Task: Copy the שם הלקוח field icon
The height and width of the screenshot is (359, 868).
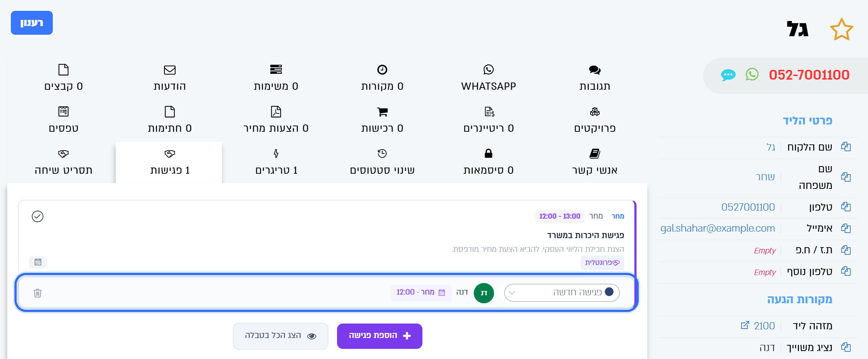Action: click(846, 147)
